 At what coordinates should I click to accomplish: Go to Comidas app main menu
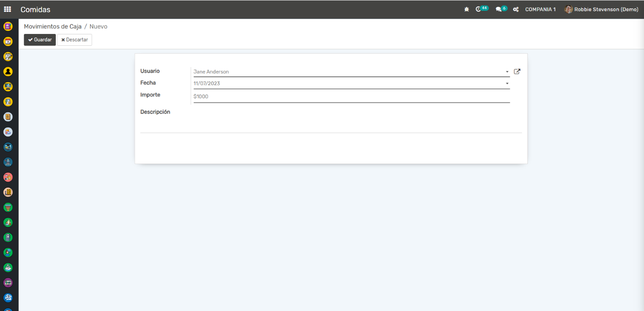click(35, 9)
